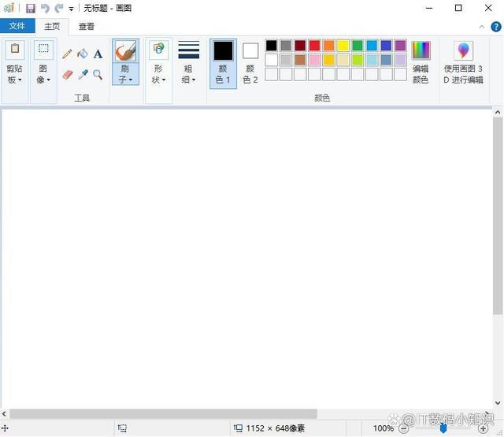Click the Shapes (形状) icon
Screen dimensions: 504x437
[x=158, y=49]
